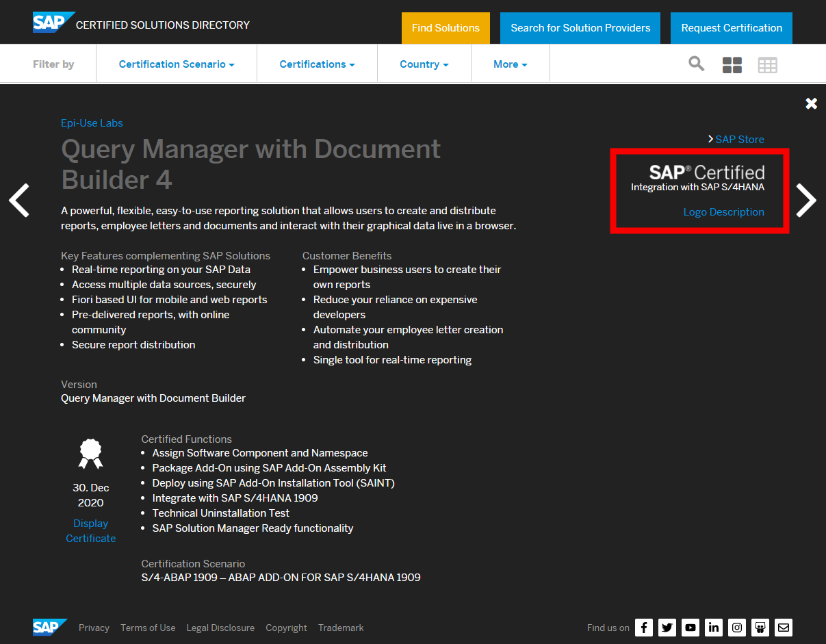Click the S/4-ABAP 1909 certification scenario text
The image size is (826, 644).
coord(281,578)
